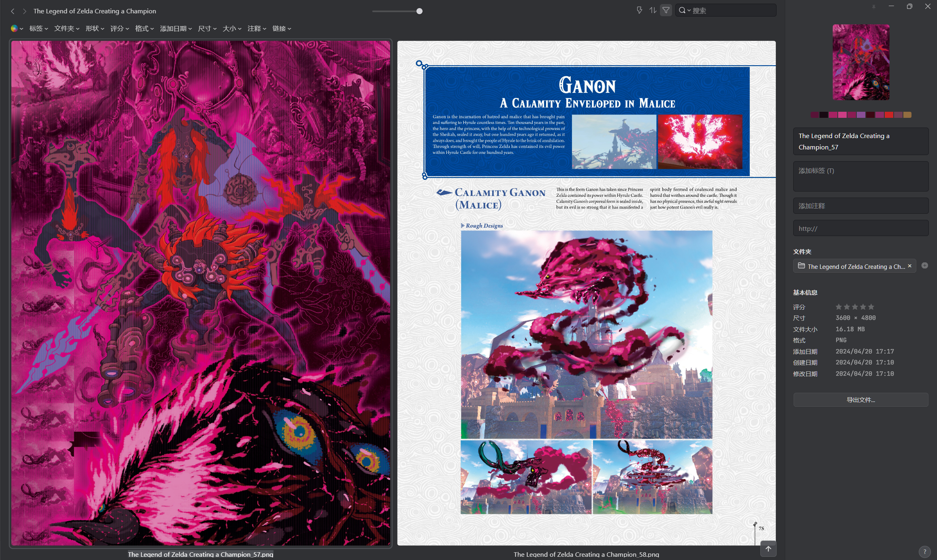Click the pin window icon
Viewport: 937px width, 560px height.
[x=874, y=6]
